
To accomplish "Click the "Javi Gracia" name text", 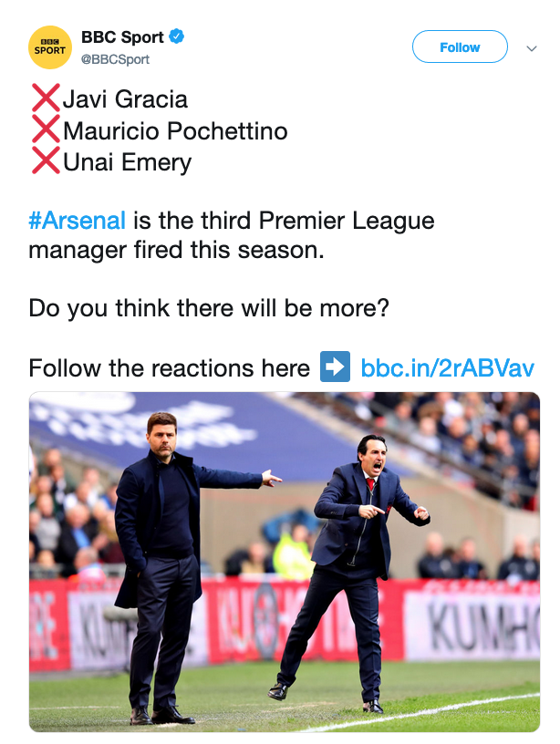I will click(x=125, y=98).
